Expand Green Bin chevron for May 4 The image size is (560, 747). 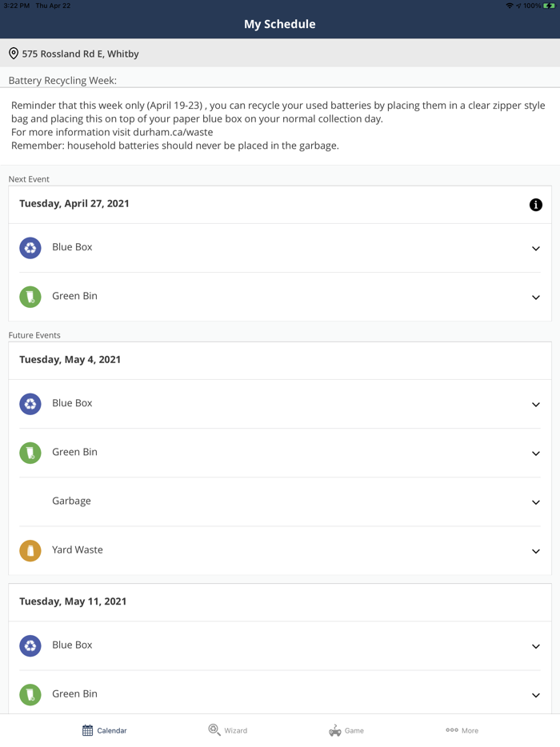pos(536,453)
